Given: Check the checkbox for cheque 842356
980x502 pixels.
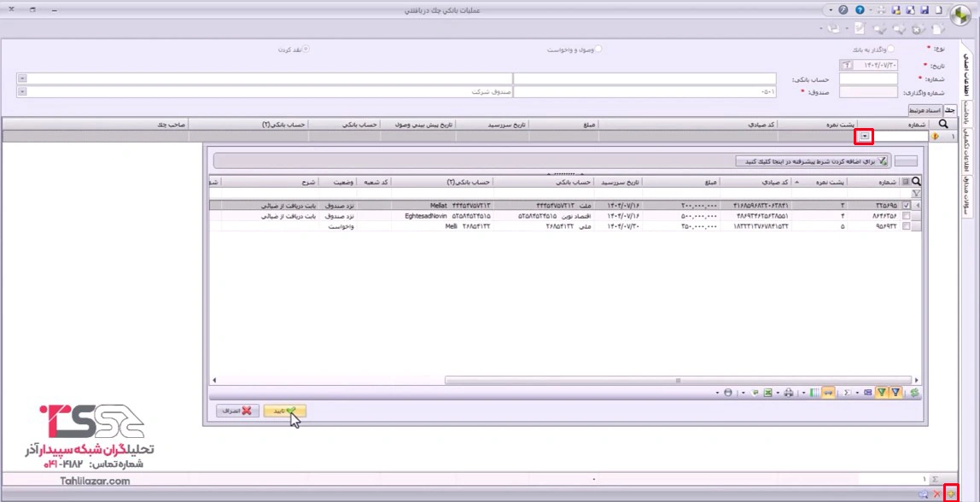Looking at the screenshot, I should 907,216.
